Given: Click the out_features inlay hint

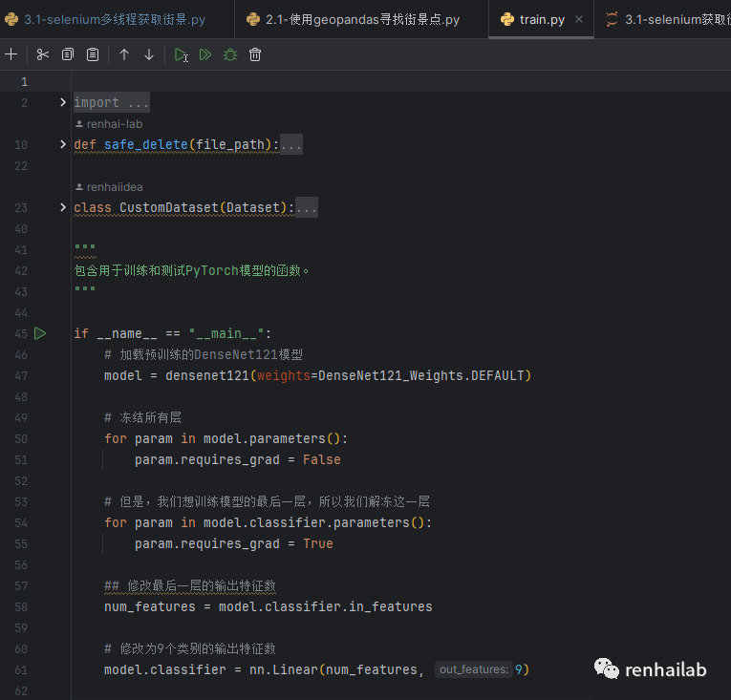Looking at the screenshot, I should tap(474, 669).
